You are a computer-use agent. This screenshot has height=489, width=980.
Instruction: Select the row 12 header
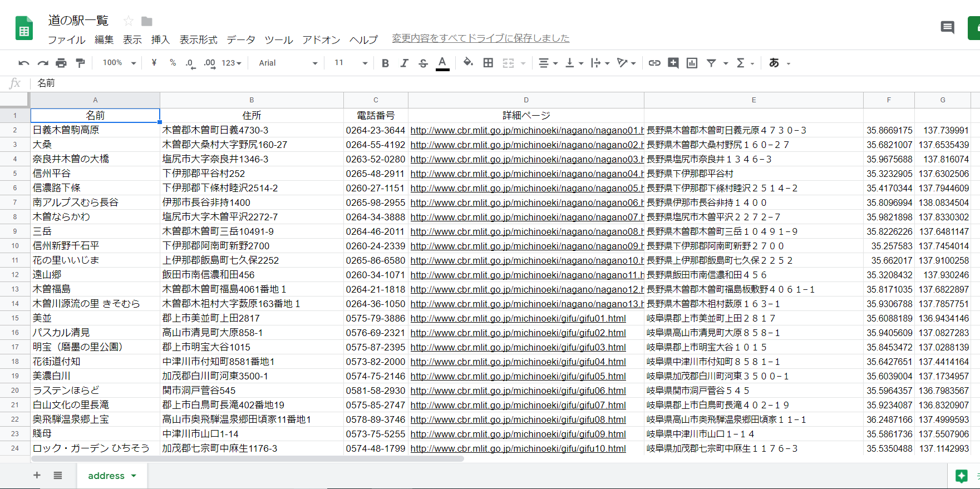(15, 275)
